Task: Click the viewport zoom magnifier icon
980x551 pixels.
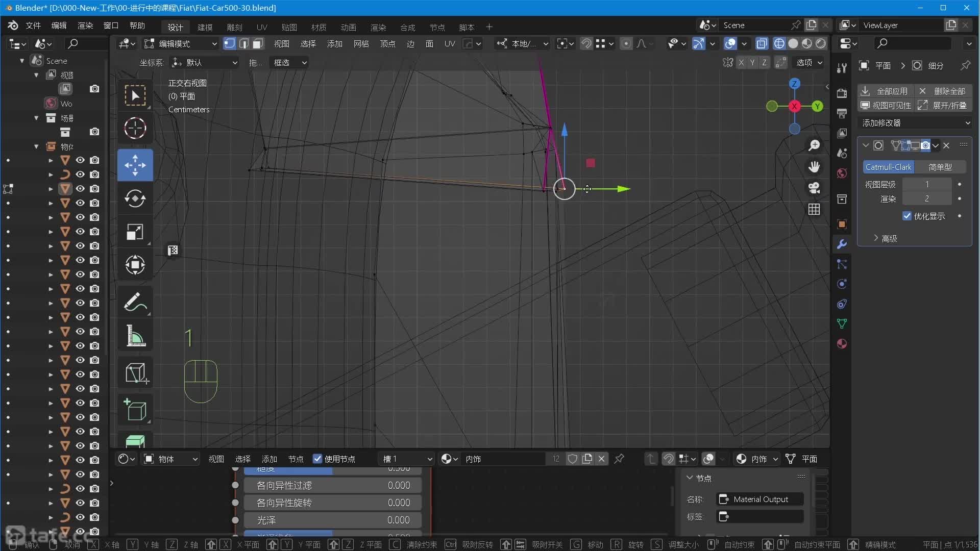Action: point(814,145)
